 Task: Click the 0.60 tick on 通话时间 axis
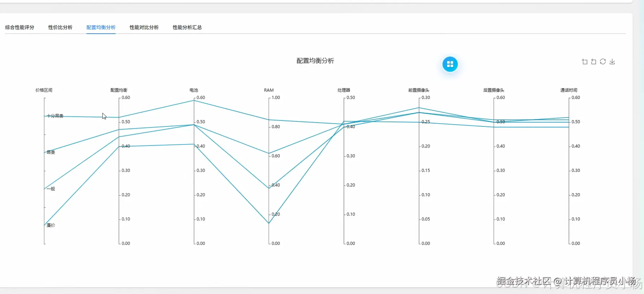point(576,98)
